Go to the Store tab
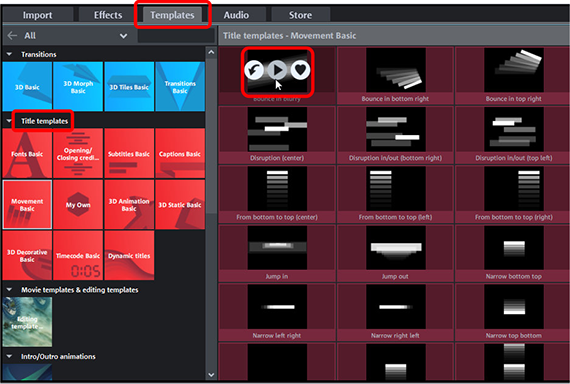Screen dimensions: 570x384 pos(300,15)
